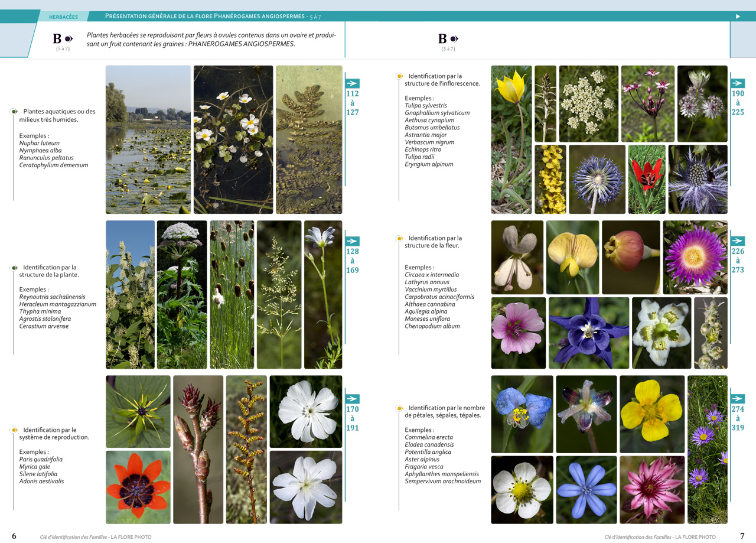756x543 pixels.
Task: Open the Nuphar luteum species name
Action: click(39, 143)
